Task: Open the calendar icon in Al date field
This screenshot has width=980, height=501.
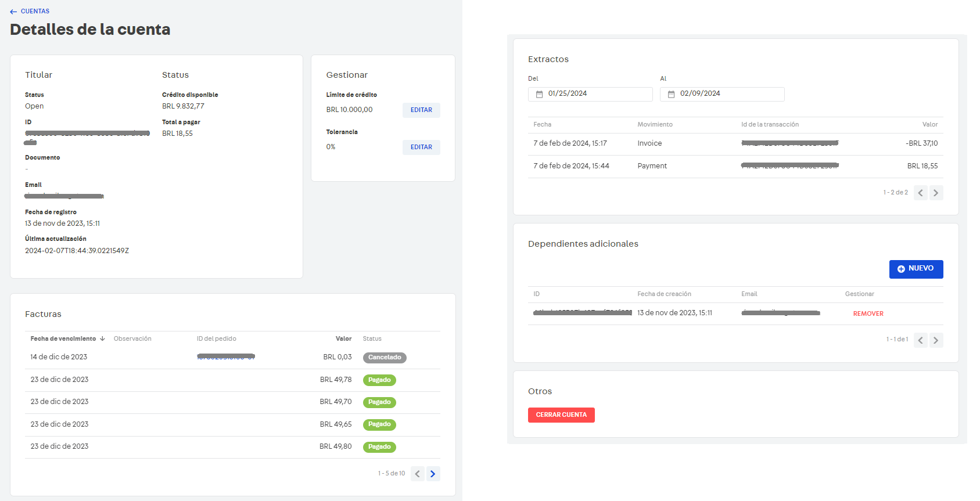Action: 671,94
